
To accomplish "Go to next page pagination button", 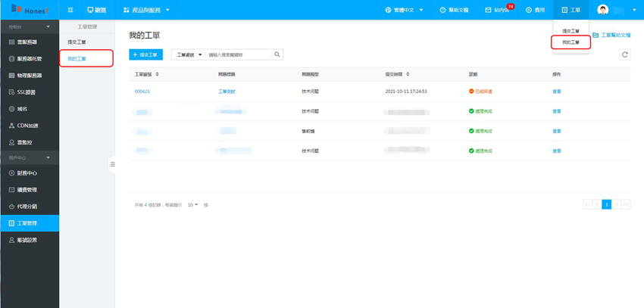I will coord(617,204).
